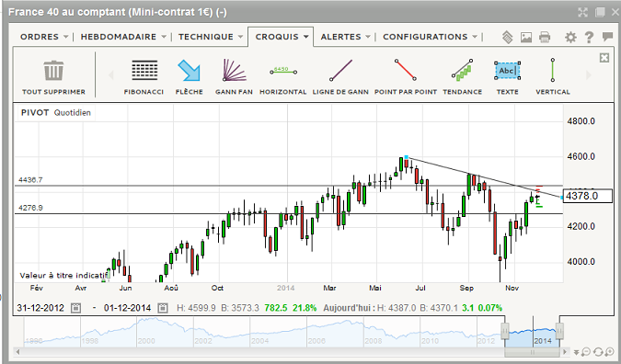Click the chat feedback bubble icon
The width and height of the screenshot is (621, 364).
(607, 37)
